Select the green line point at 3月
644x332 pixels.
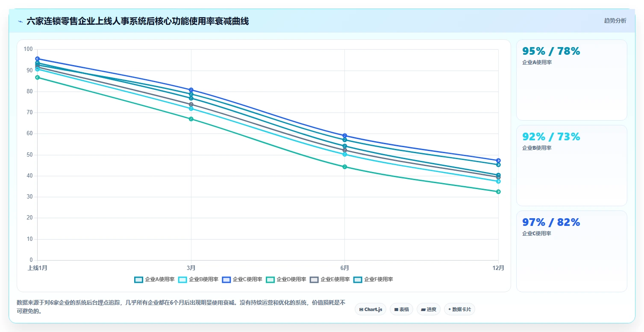191,119
